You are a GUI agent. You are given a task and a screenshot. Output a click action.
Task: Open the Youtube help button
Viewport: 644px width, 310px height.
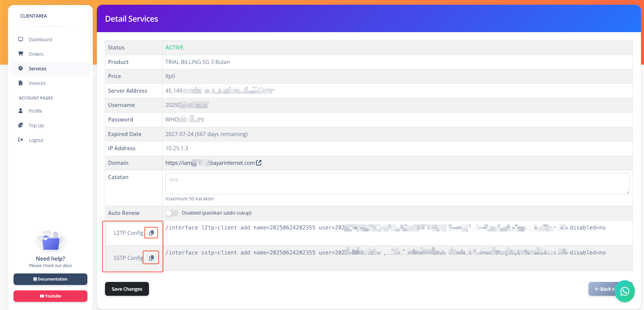(50, 296)
